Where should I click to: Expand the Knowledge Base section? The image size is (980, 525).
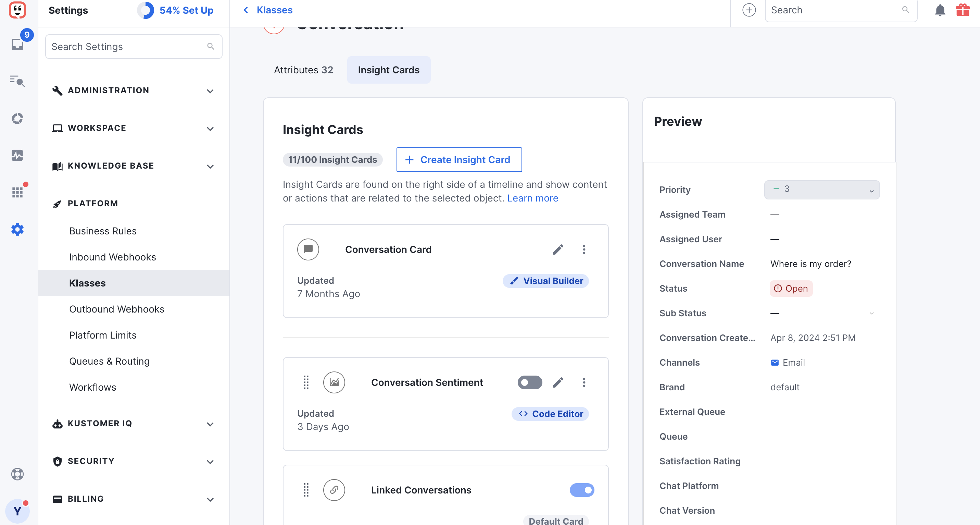[x=134, y=166]
